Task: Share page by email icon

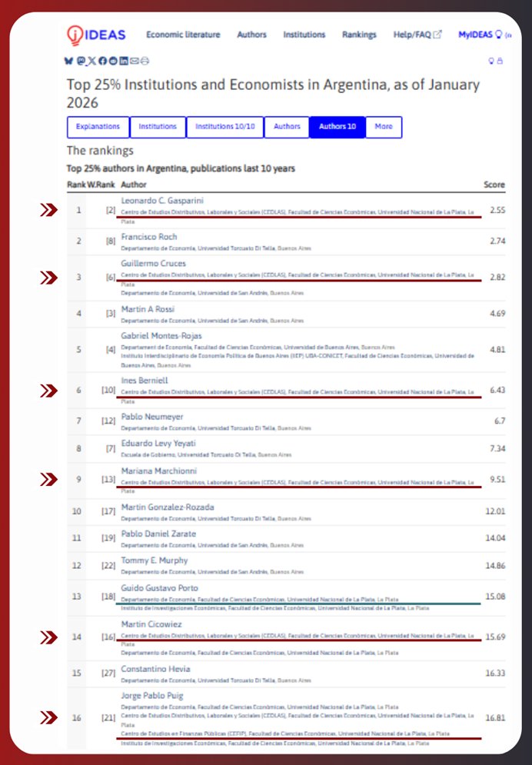Action: (135, 61)
